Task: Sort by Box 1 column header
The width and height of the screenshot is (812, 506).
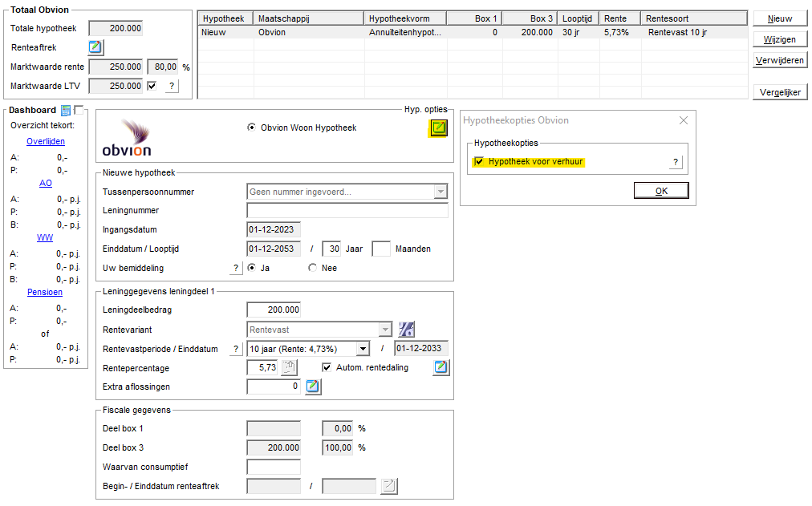Action: tap(474, 18)
